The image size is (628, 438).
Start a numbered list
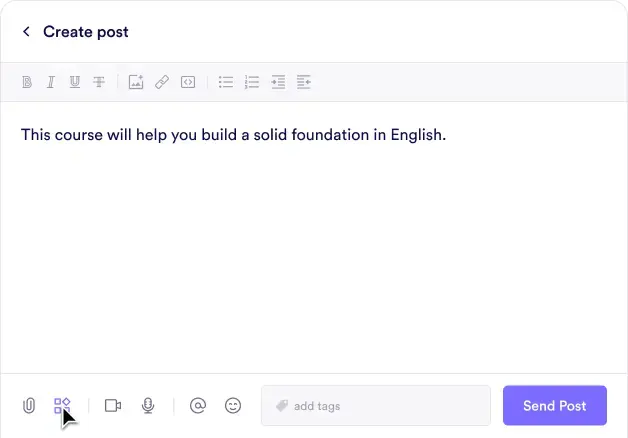click(x=252, y=82)
